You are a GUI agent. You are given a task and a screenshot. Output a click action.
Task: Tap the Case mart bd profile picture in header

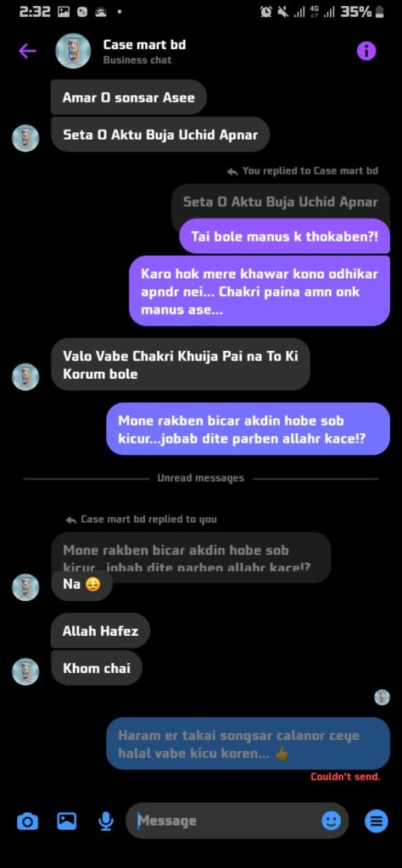pos(73,52)
